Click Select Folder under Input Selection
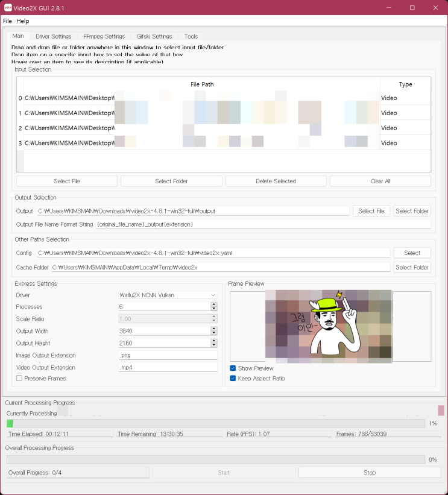This screenshot has width=448, height=495. coord(171,181)
